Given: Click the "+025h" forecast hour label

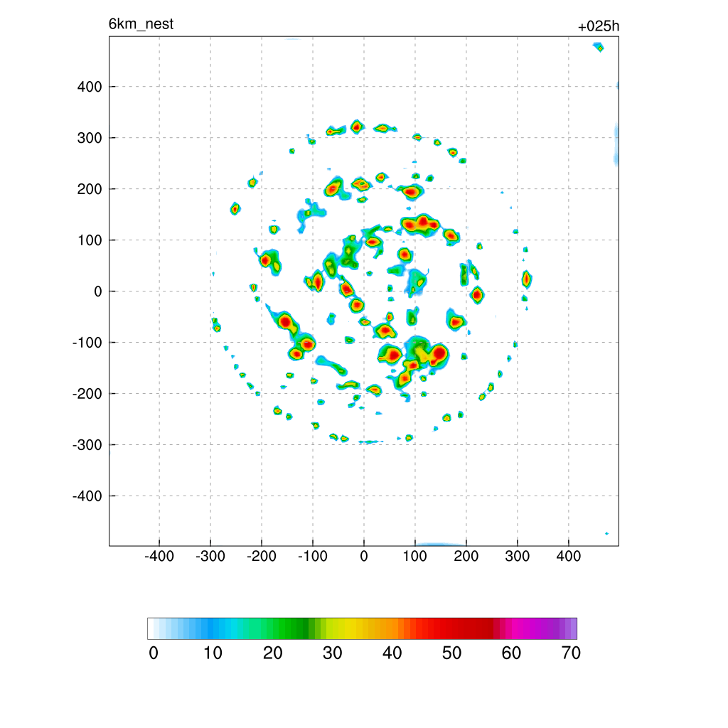Looking at the screenshot, I should (599, 26).
